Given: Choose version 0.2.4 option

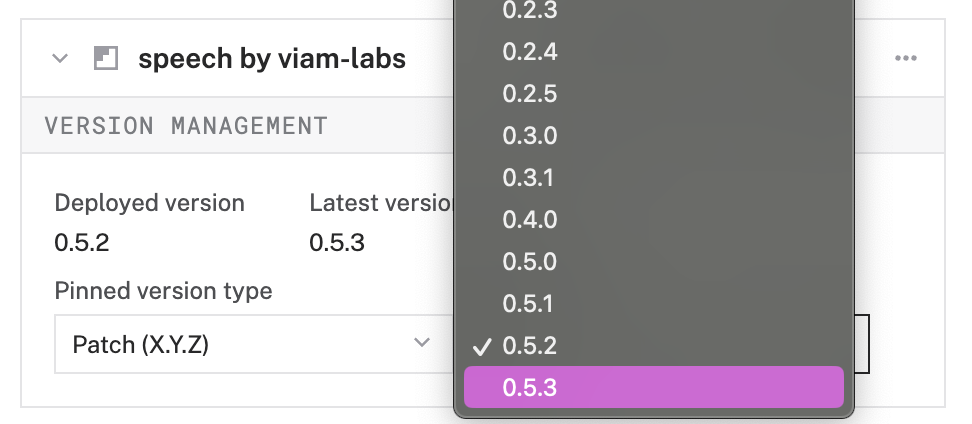Looking at the screenshot, I should pos(654,52).
